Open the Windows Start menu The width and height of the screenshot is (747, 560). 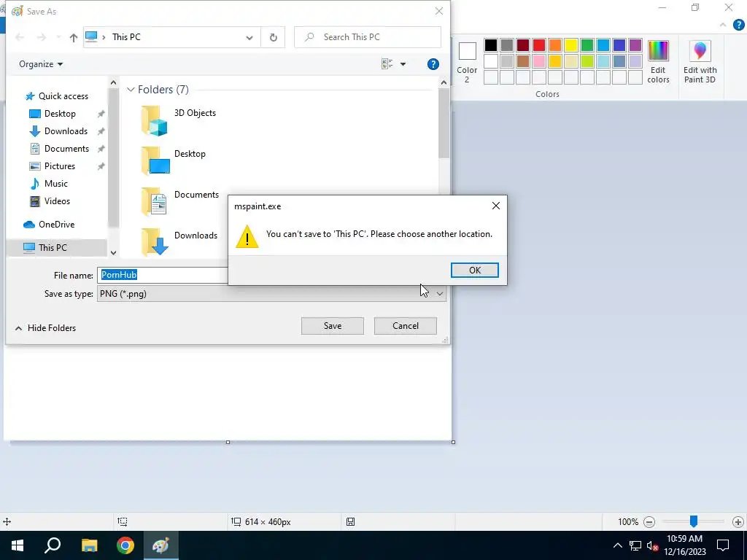[18, 545]
